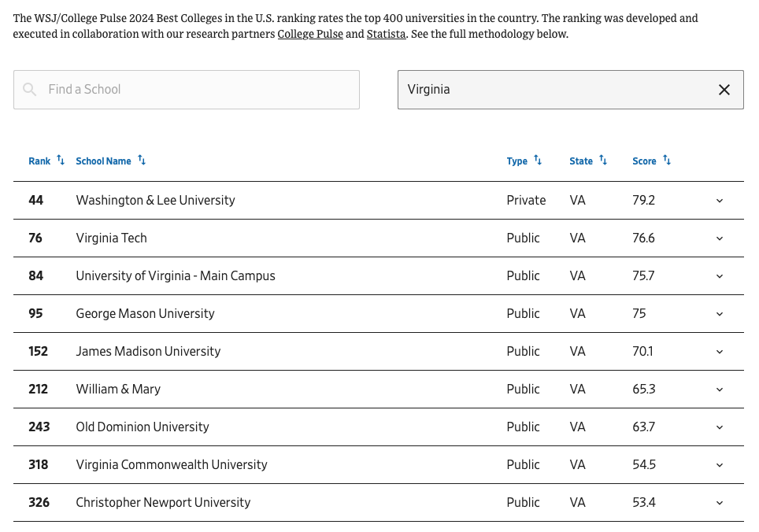Expand Washington & Lee University row
The image size is (759, 532).
click(x=720, y=201)
